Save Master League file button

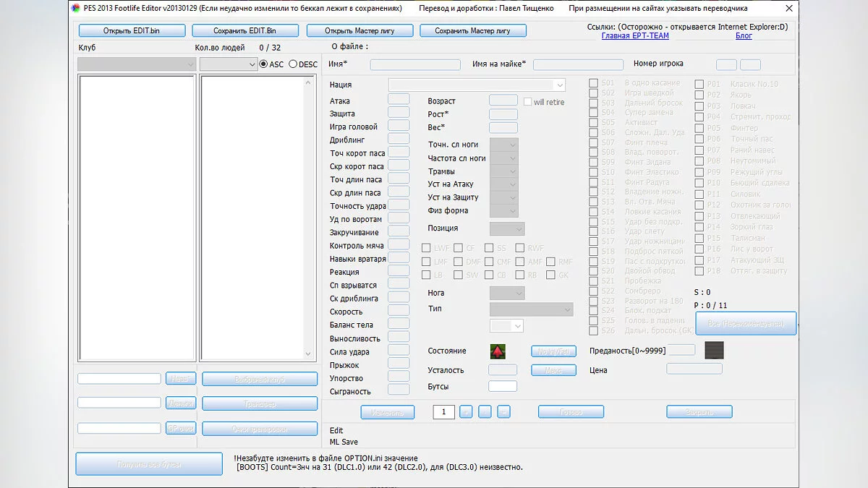pos(472,31)
